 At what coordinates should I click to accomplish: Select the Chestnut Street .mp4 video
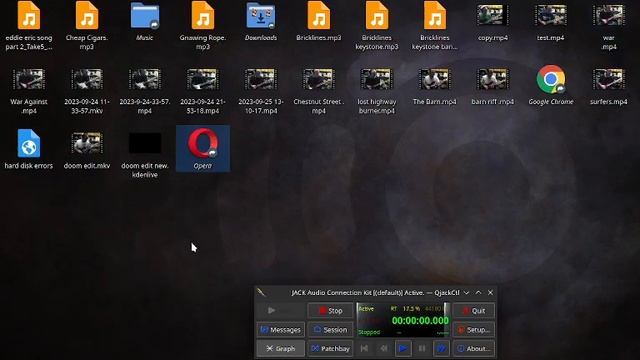coord(319,91)
